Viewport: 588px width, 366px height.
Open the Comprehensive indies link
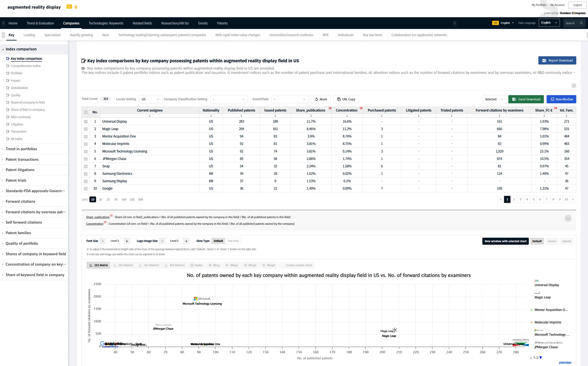coord(26,66)
